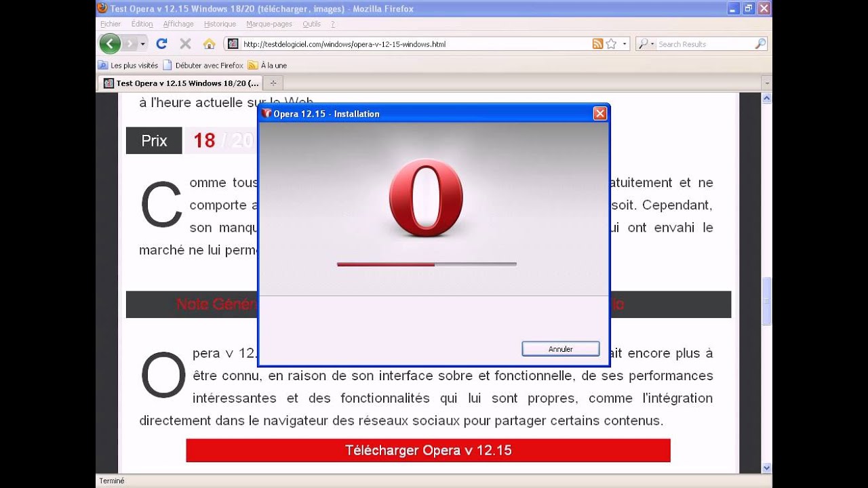
Task: Select the Test Opera v 12.15 tab
Action: 180,83
